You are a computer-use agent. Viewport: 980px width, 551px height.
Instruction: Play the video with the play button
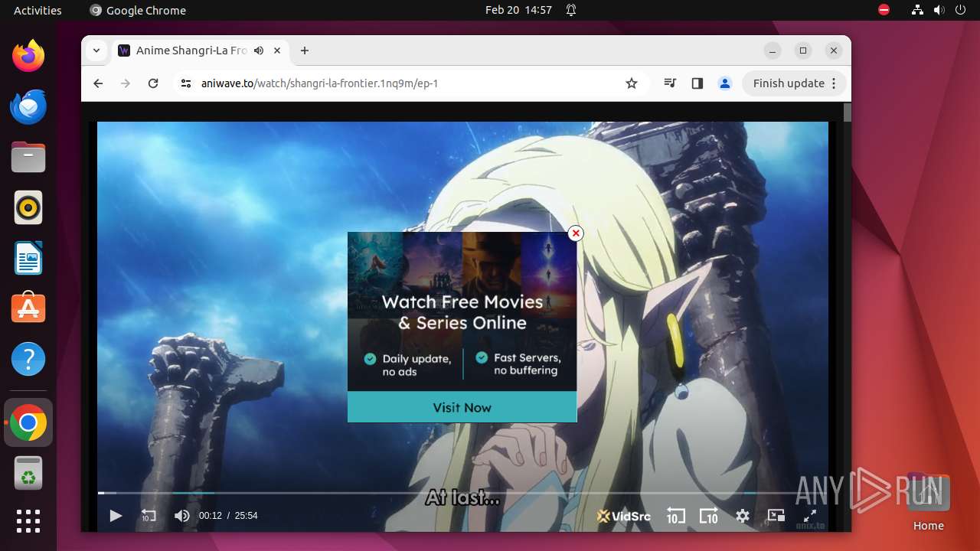(116, 516)
